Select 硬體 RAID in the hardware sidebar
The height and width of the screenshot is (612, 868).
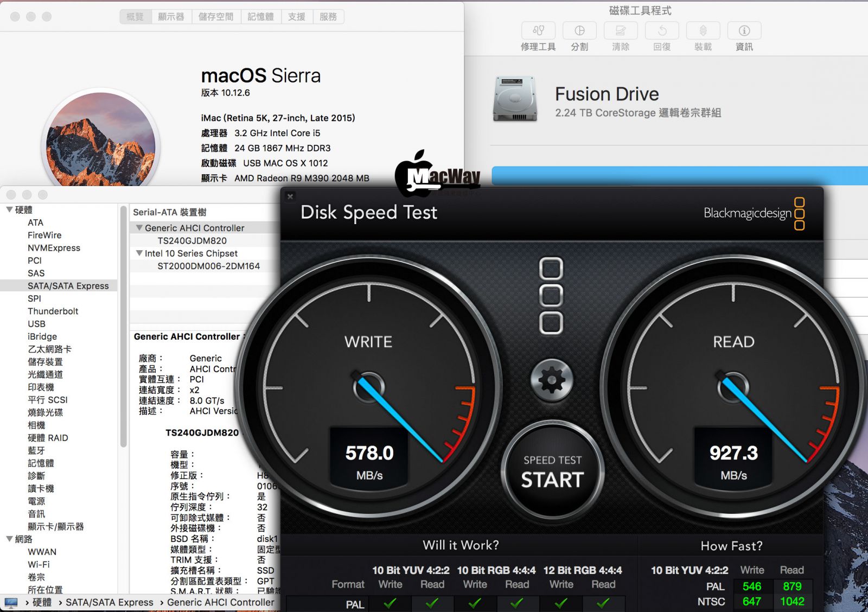pos(48,437)
